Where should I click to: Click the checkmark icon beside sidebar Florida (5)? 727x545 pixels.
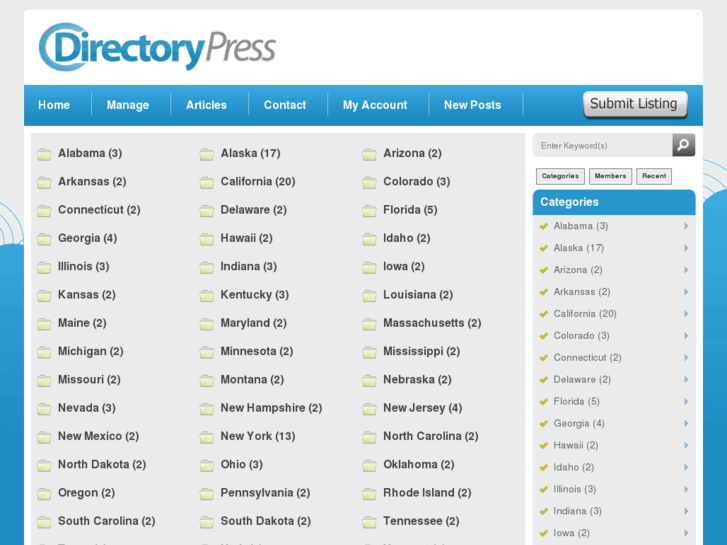[x=544, y=402]
